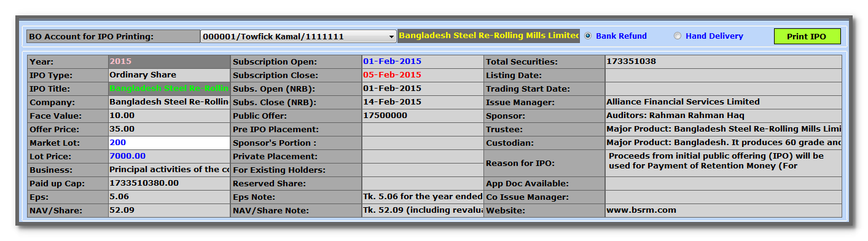The width and height of the screenshot is (868, 241).
Task: Click the empty Private Placement field
Action: pos(423,156)
